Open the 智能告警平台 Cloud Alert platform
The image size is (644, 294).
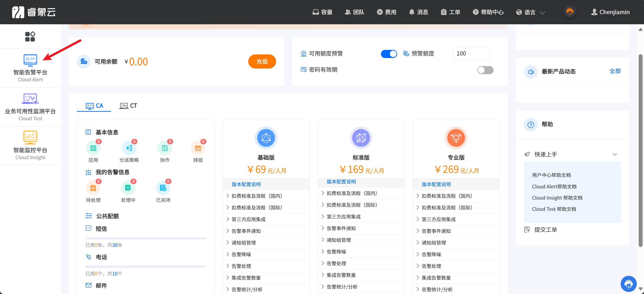click(x=30, y=68)
